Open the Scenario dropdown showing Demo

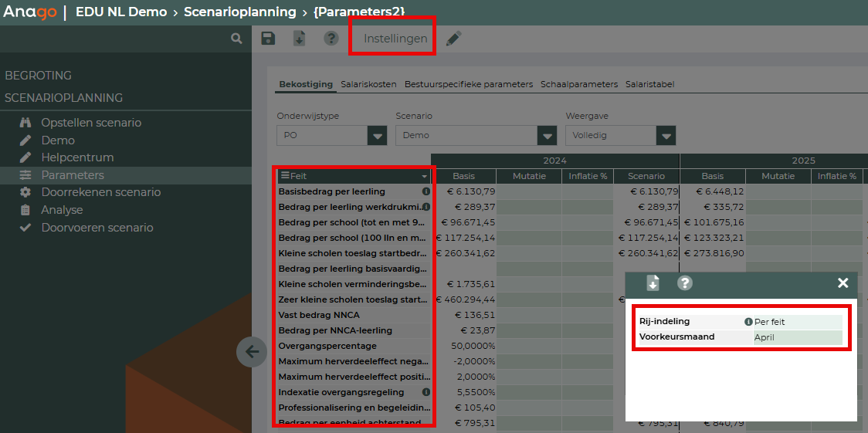point(548,136)
